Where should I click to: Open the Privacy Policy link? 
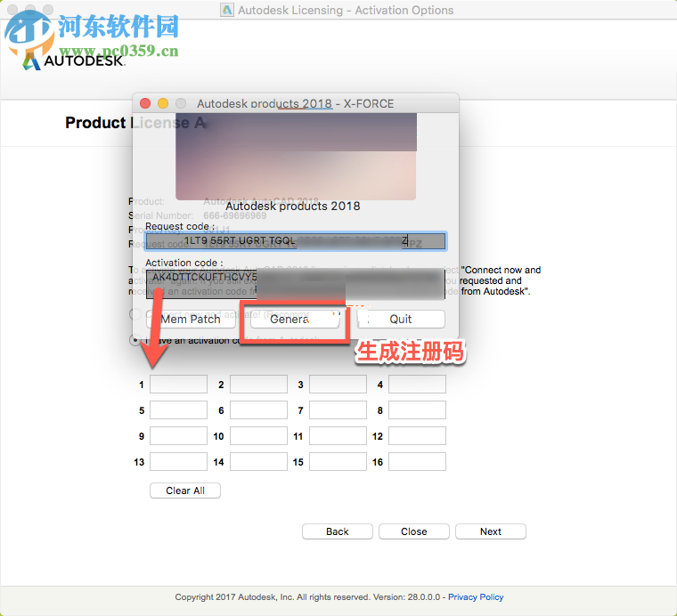(x=476, y=597)
